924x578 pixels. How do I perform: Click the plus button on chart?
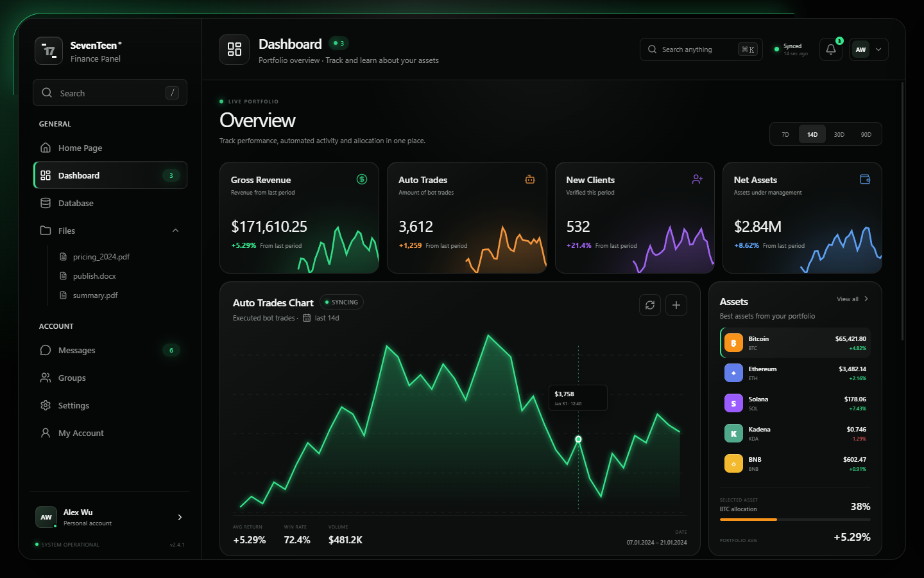[x=676, y=305]
